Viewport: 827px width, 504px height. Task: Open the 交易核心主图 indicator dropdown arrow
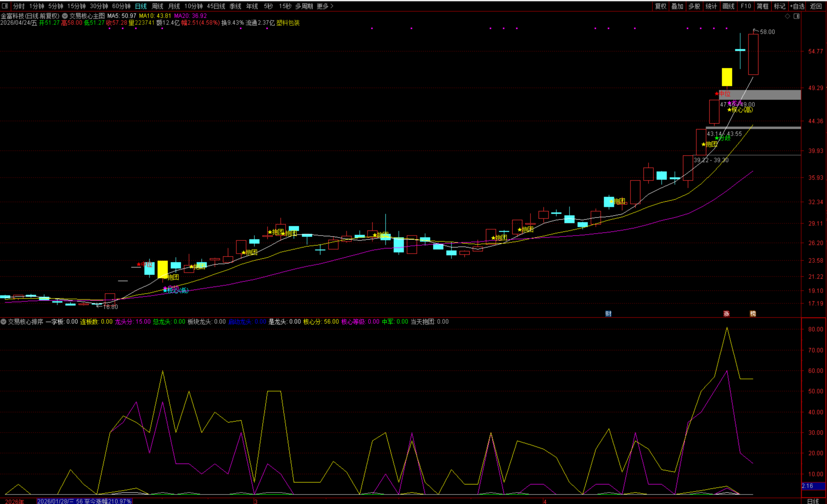point(65,16)
